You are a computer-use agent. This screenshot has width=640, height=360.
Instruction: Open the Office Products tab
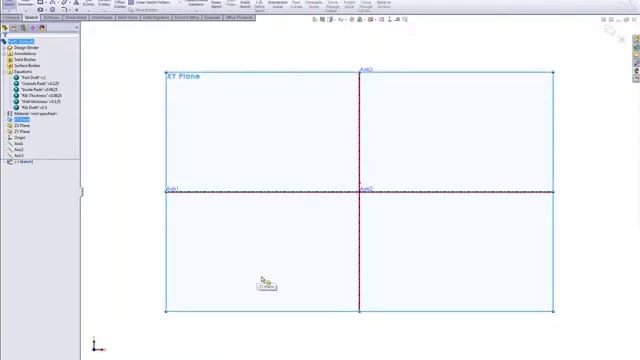[239, 18]
